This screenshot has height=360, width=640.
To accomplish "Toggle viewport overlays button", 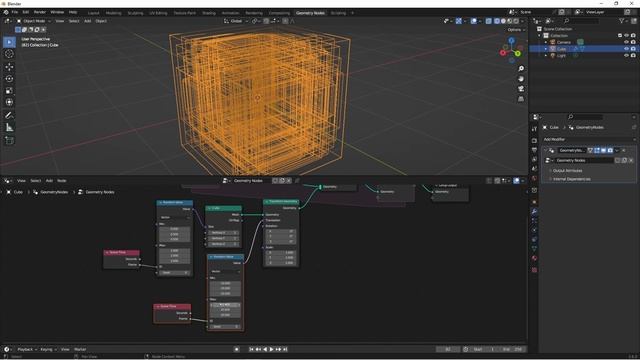I will (x=473, y=21).
